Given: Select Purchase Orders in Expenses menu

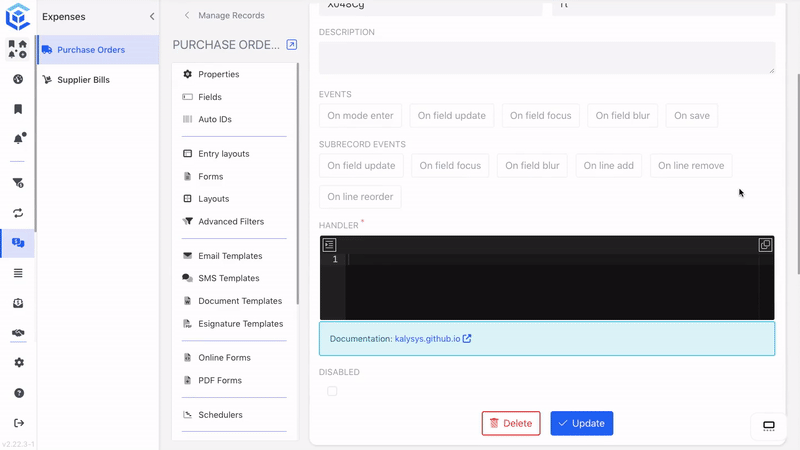Looking at the screenshot, I should (98, 49).
